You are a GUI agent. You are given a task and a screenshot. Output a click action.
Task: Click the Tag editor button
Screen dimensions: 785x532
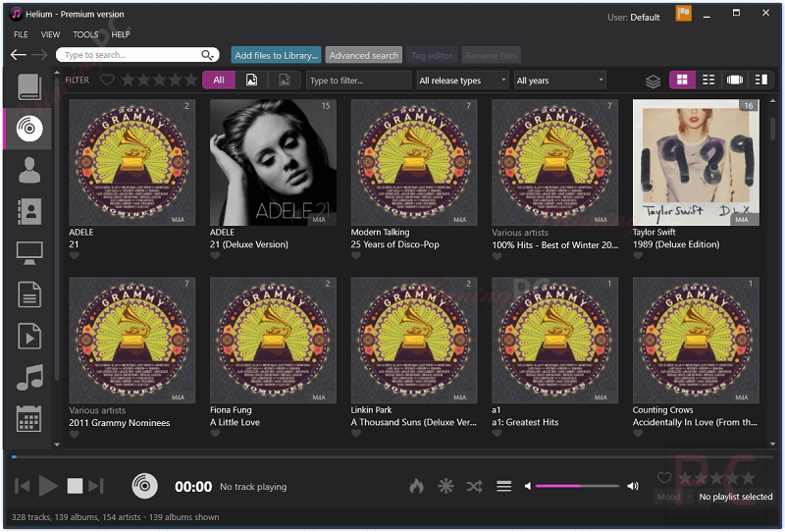pyautogui.click(x=432, y=55)
